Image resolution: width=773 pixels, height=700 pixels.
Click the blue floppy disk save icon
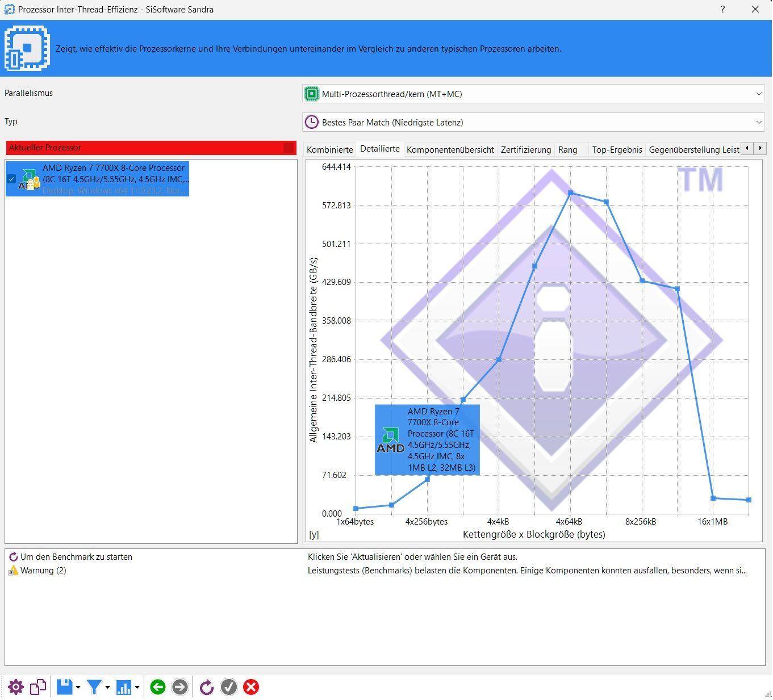65,688
